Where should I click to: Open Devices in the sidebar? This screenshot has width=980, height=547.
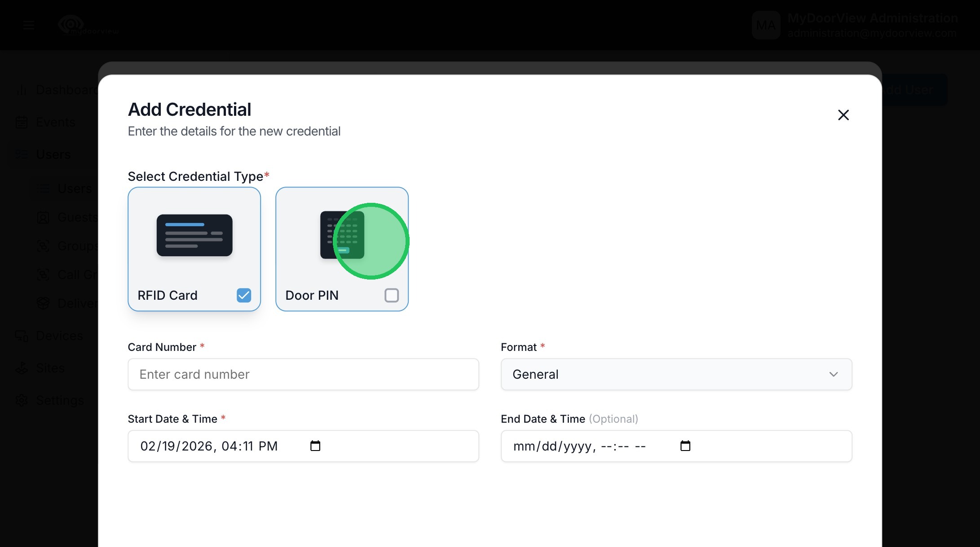pyautogui.click(x=59, y=336)
